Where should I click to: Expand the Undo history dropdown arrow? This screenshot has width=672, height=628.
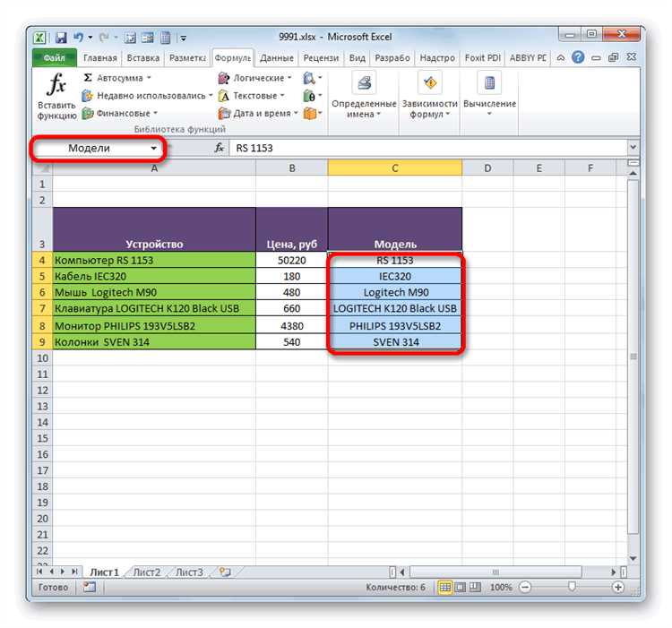(90, 38)
